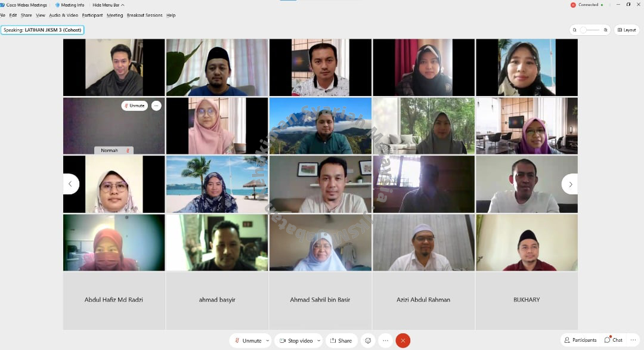This screenshot has height=350, width=644.
Task: Select the video of the woman in the pink hijab
Action: (x=217, y=126)
